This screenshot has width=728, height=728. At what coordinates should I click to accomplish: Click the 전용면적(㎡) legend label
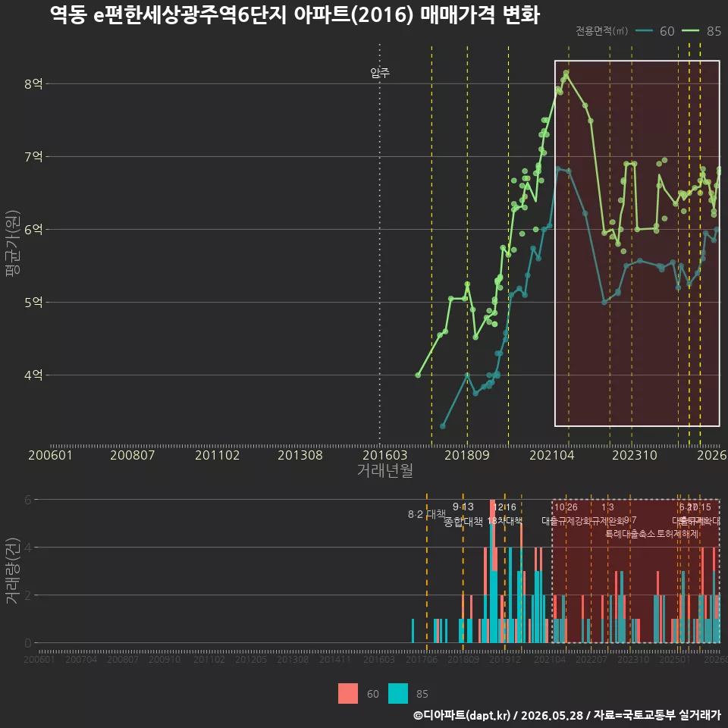(601, 31)
